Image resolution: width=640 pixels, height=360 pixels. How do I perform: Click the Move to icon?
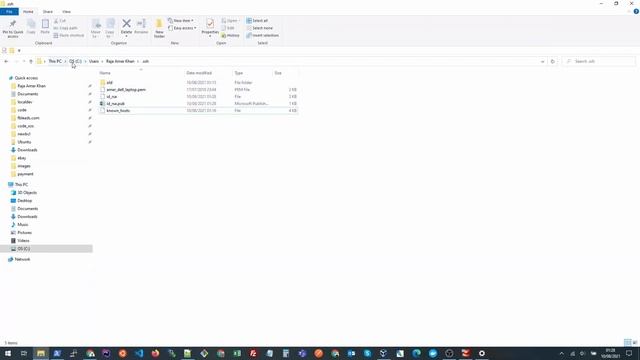[96, 24]
